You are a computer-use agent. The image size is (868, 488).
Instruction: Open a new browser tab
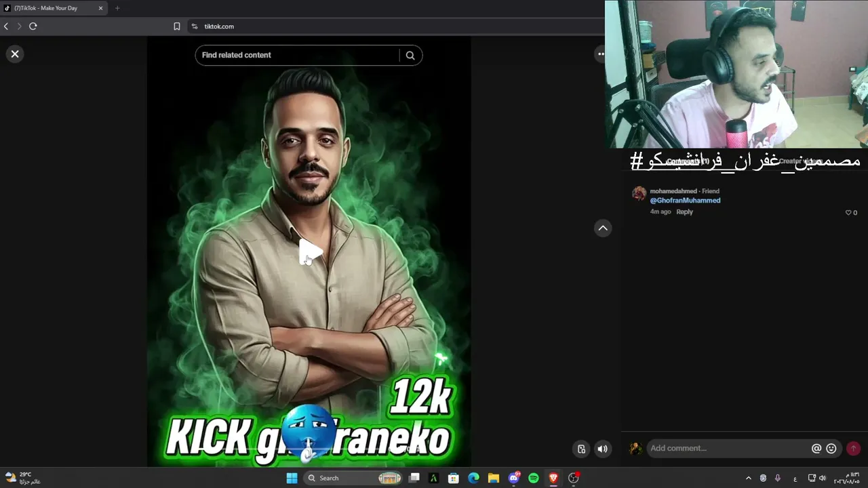click(117, 8)
